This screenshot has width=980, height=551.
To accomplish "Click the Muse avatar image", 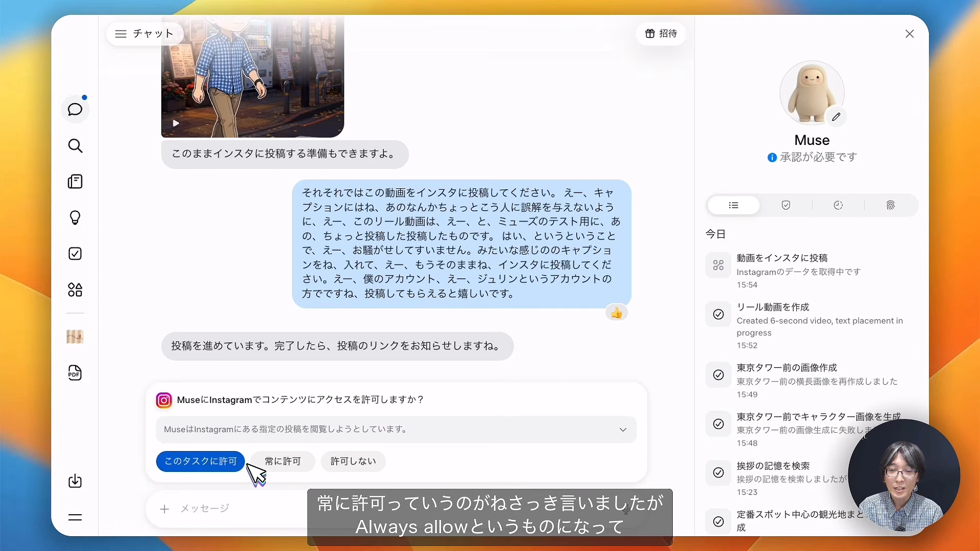I will point(812,93).
